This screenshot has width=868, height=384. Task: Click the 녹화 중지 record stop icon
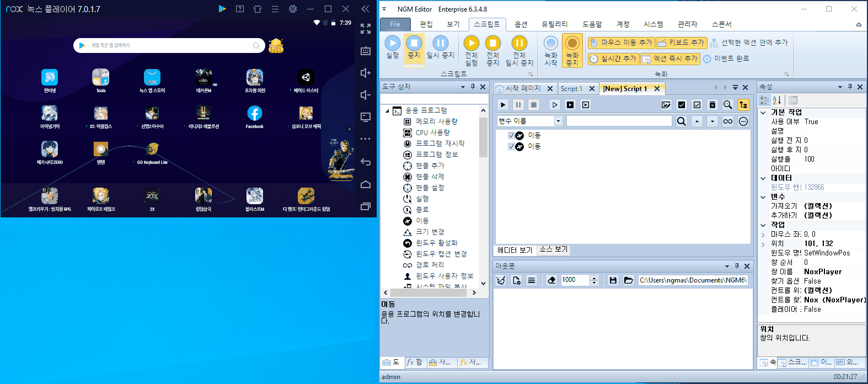pyautogui.click(x=572, y=43)
